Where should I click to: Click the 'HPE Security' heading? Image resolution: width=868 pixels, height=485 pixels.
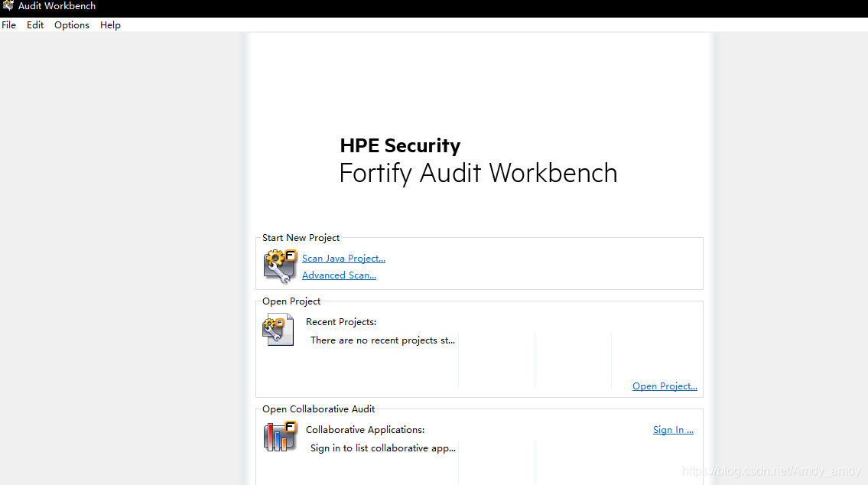click(400, 145)
